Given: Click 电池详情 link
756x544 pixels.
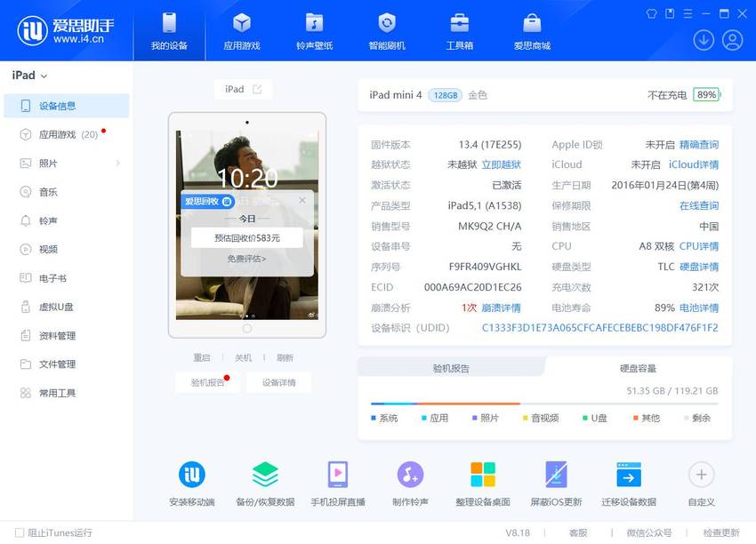Looking at the screenshot, I should [698, 308].
